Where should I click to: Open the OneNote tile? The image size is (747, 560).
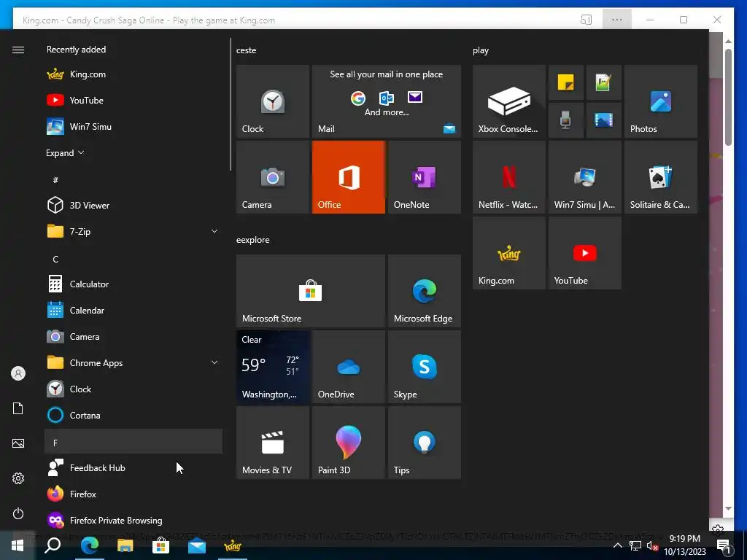(425, 177)
